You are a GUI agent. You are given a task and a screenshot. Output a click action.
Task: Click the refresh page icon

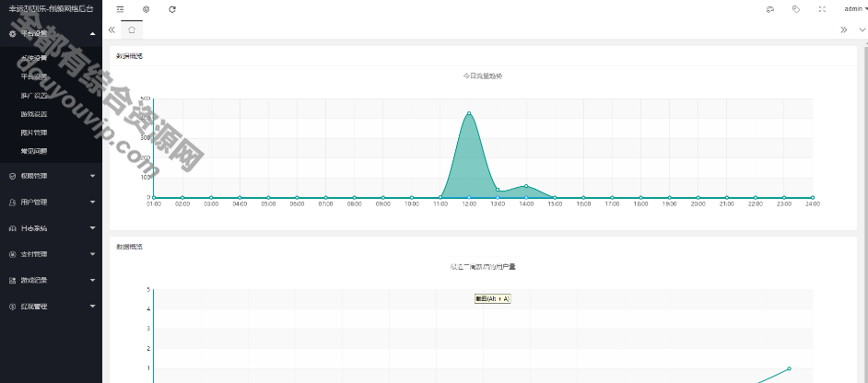[x=172, y=9]
